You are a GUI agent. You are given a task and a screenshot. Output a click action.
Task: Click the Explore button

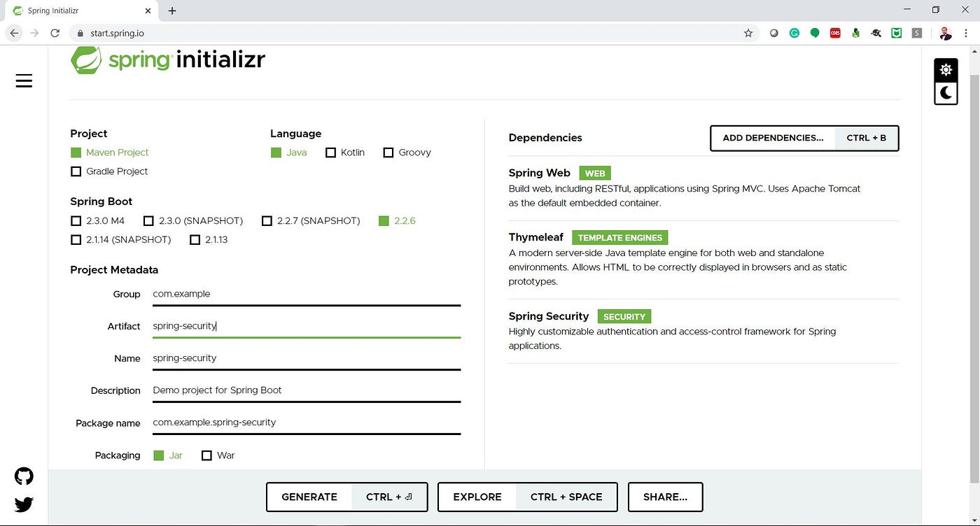(x=528, y=497)
